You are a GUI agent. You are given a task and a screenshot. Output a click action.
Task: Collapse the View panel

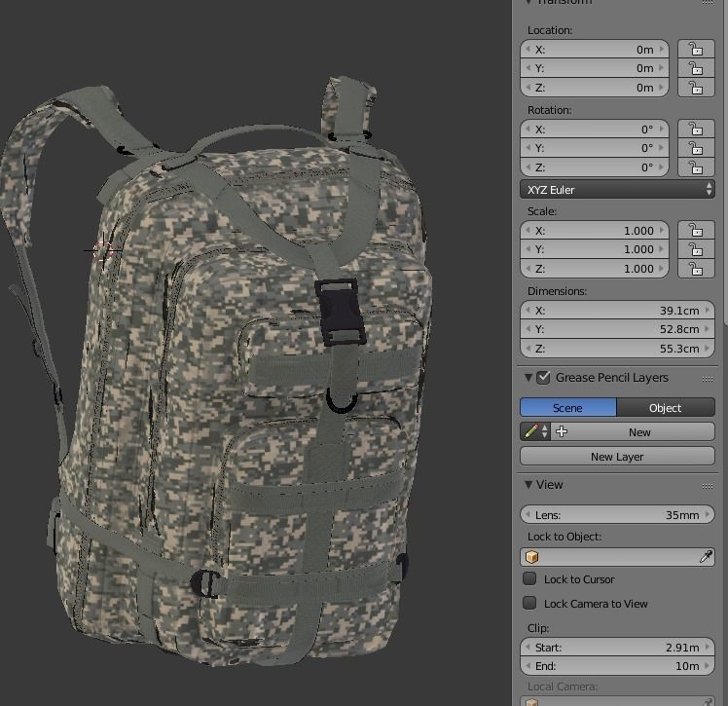[x=528, y=484]
